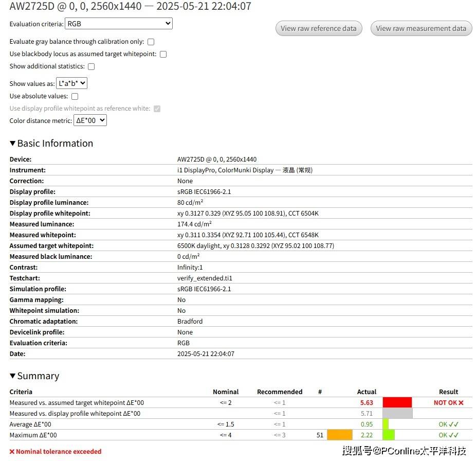Click the Testchart value verify_extended.ti1
The image size is (476, 461).
(x=205, y=278)
